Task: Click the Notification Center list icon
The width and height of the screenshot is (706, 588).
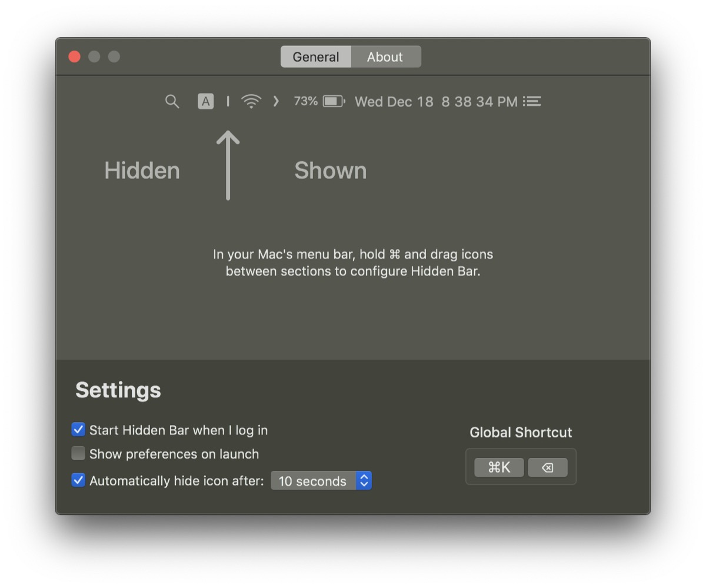Action: (532, 101)
